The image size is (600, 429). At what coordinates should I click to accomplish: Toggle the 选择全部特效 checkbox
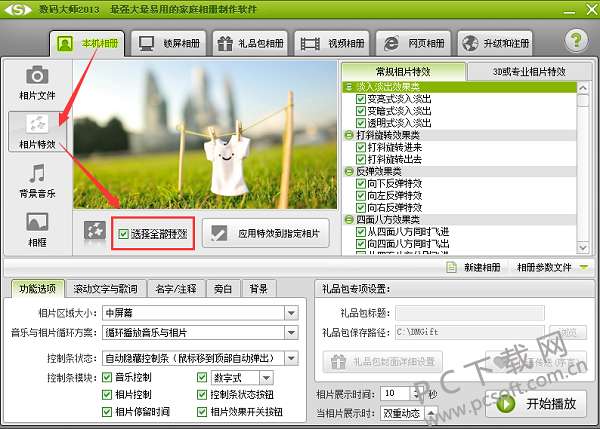(123, 233)
